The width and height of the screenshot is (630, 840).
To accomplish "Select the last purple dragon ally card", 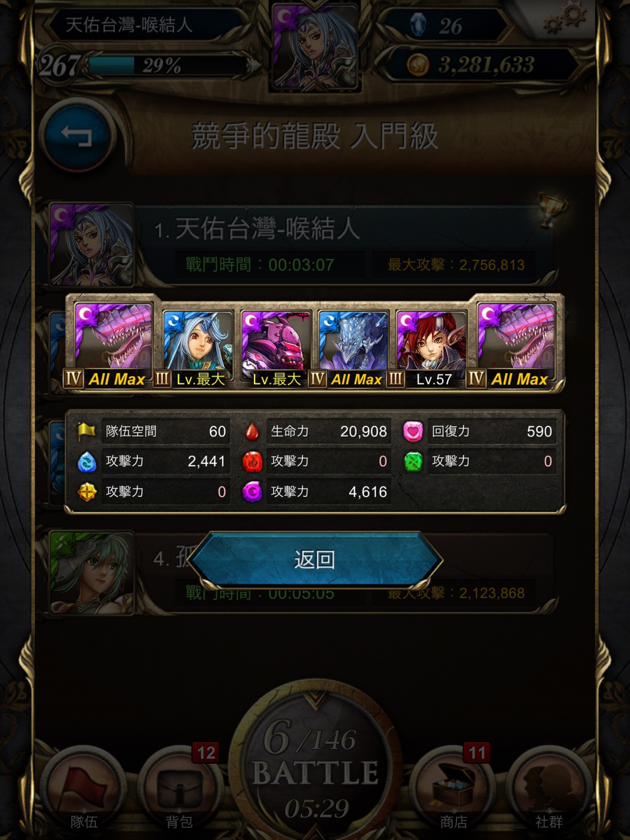I will pyautogui.click(x=516, y=345).
